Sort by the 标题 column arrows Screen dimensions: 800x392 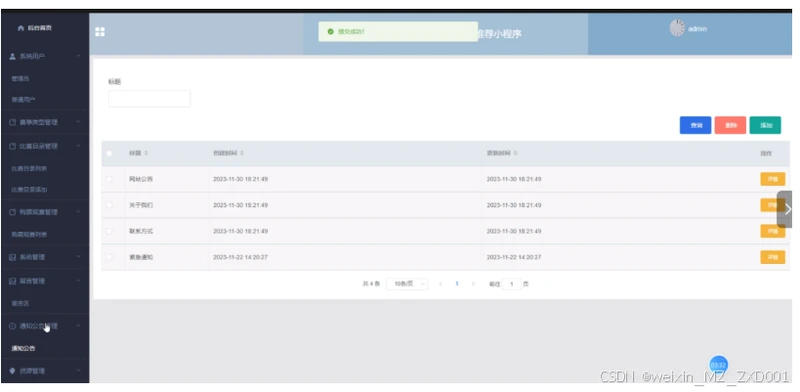(146, 153)
